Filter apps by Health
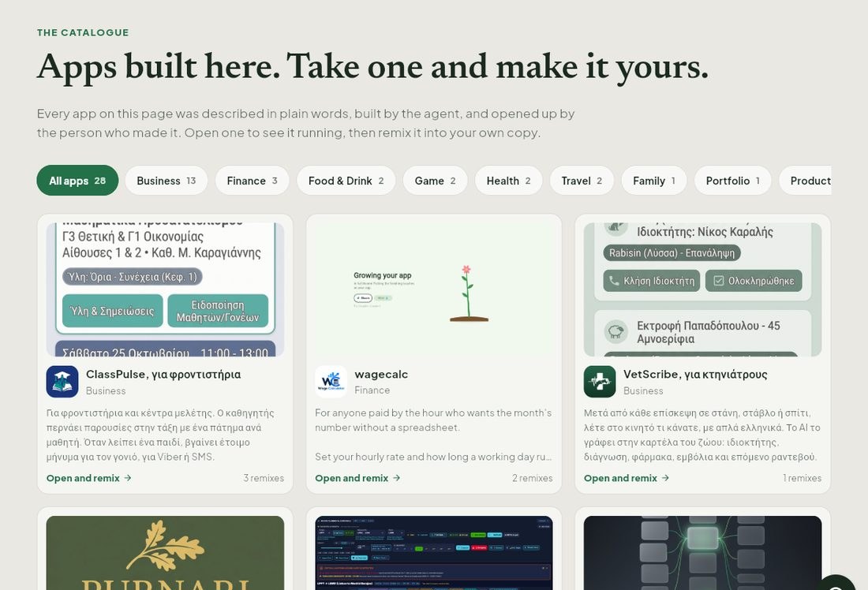The height and width of the screenshot is (590, 868). 508,181
